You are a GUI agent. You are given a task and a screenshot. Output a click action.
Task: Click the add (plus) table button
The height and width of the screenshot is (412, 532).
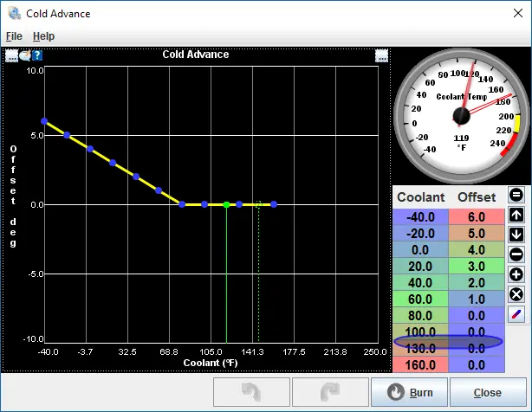pyautogui.click(x=516, y=274)
